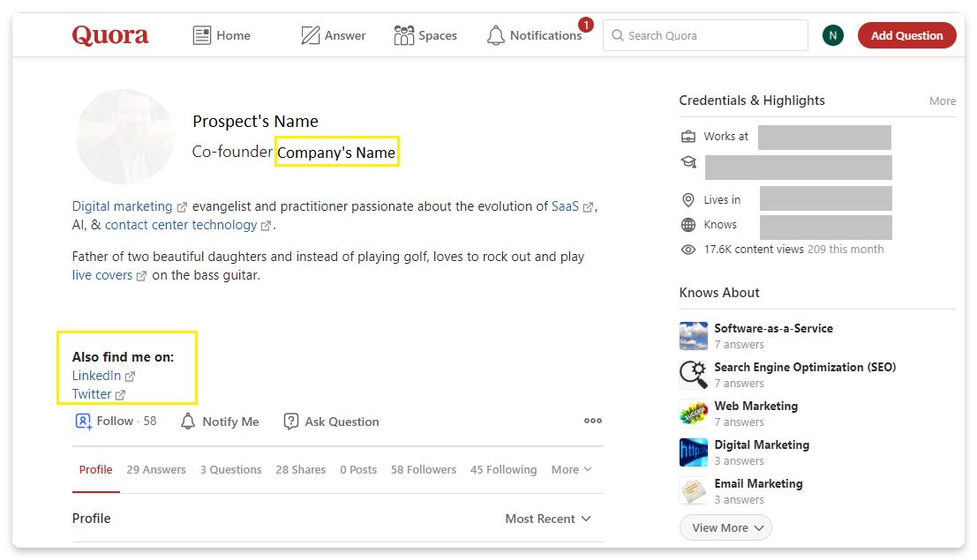This screenshot has height=560, width=977.
Task: Open the Web Marketing topic thumbnail
Action: (694, 414)
